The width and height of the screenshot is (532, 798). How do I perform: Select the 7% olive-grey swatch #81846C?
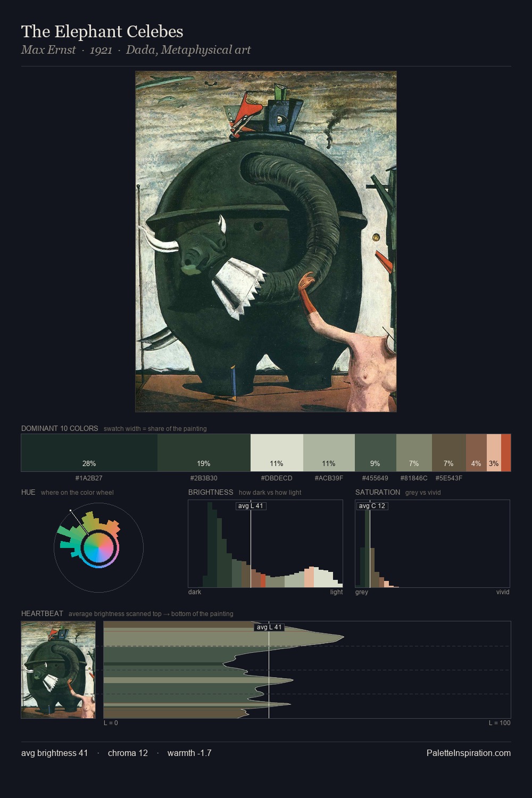414,453
